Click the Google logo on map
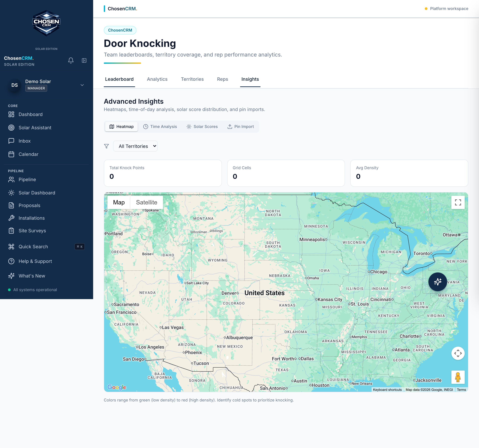The width and height of the screenshot is (479, 448). (x=117, y=387)
